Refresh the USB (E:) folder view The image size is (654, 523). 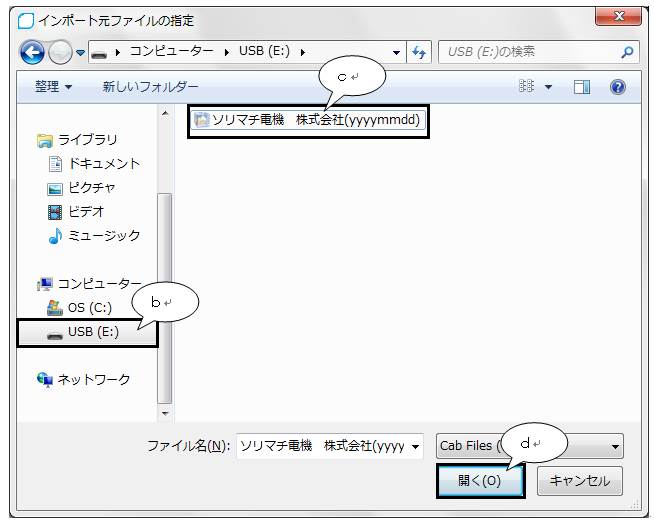click(x=418, y=52)
